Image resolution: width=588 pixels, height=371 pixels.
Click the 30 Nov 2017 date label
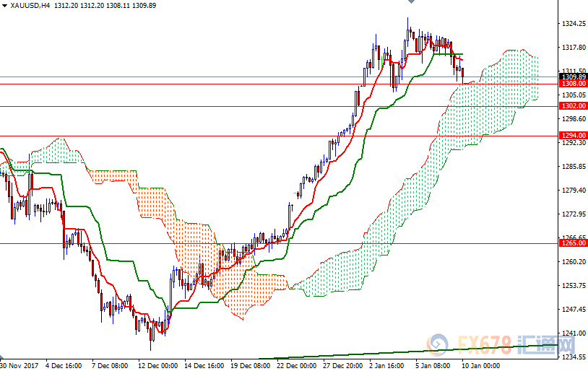click(19, 365)
